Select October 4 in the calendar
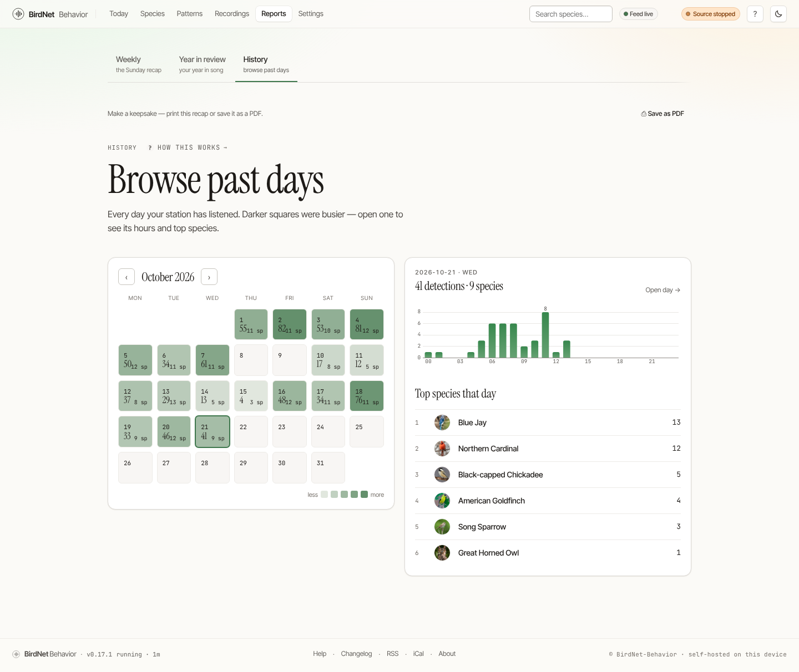The image size is (799, 672). pyautogui.click(x=367, y=324)
